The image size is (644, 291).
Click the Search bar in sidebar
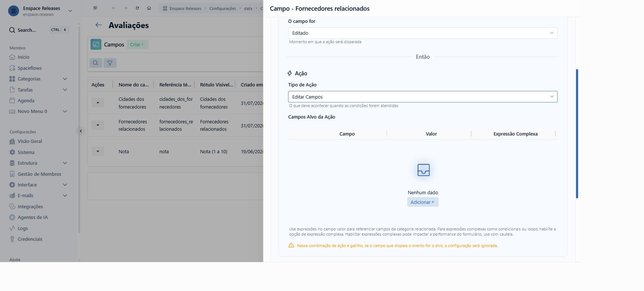coord(39,30)
